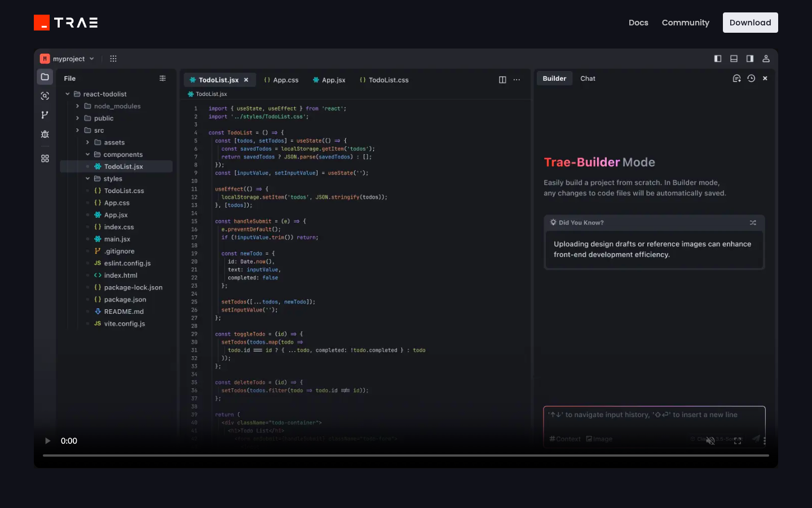Toggle the right sidebar layout icon
Viewport: 812px width, 508px height.
[750, 59]
